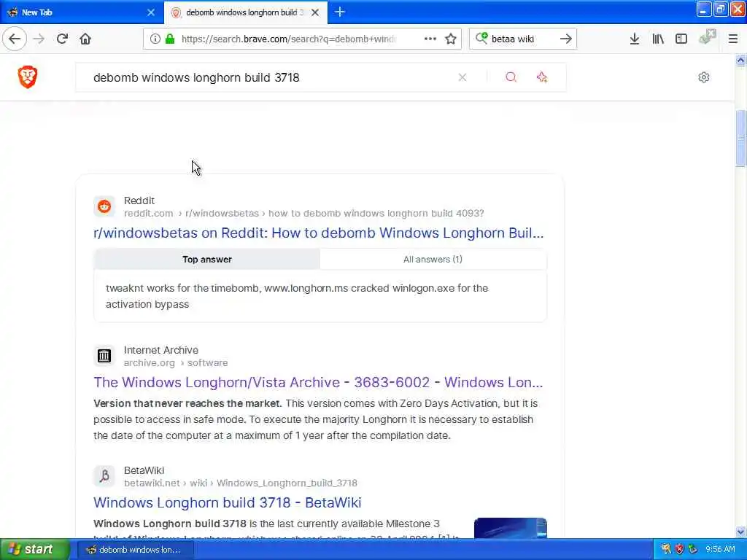Image resolution: width=747 pixels, height=560 pixels.
Task: Run search with magnifier button
Action: tap(511, 77)
